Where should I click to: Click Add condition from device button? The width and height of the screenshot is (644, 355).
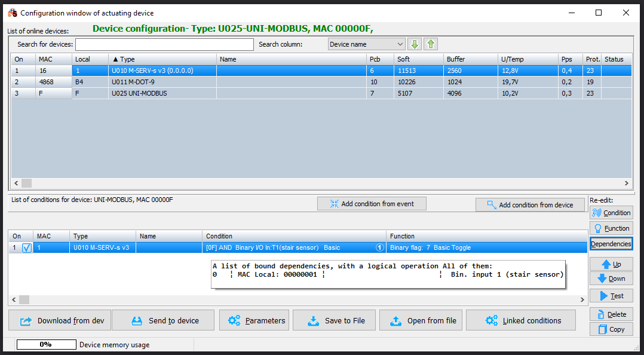(x=530, y=204)
